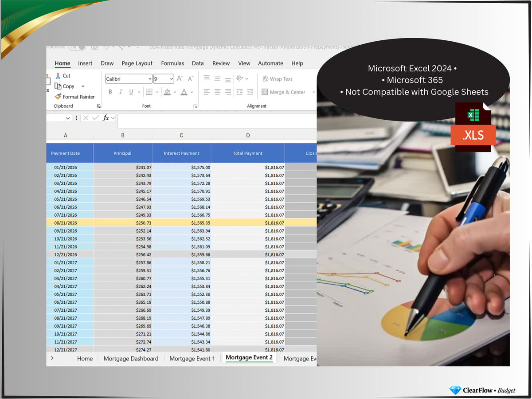
Task: Set Top Align for cell text
Action: 207,78
